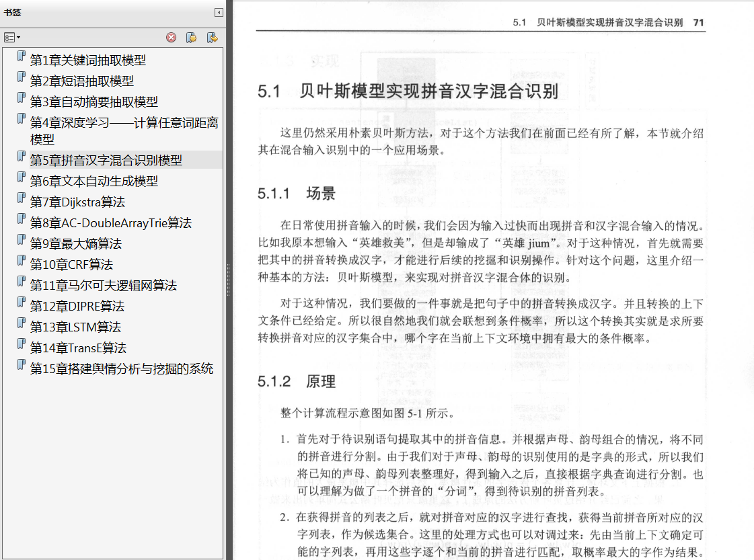Click the new bookmark icon
The image size is (754, 560).
coord(192,38)
